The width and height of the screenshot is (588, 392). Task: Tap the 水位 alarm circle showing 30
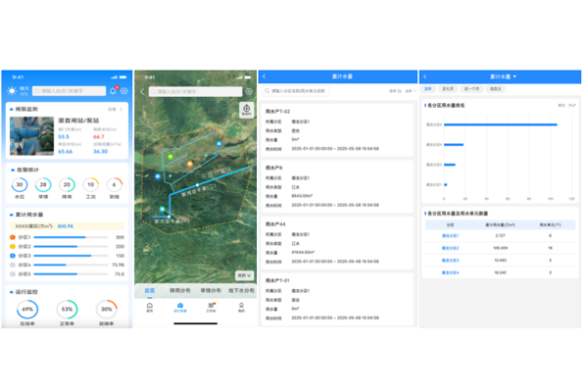click(x=21, y=184)
